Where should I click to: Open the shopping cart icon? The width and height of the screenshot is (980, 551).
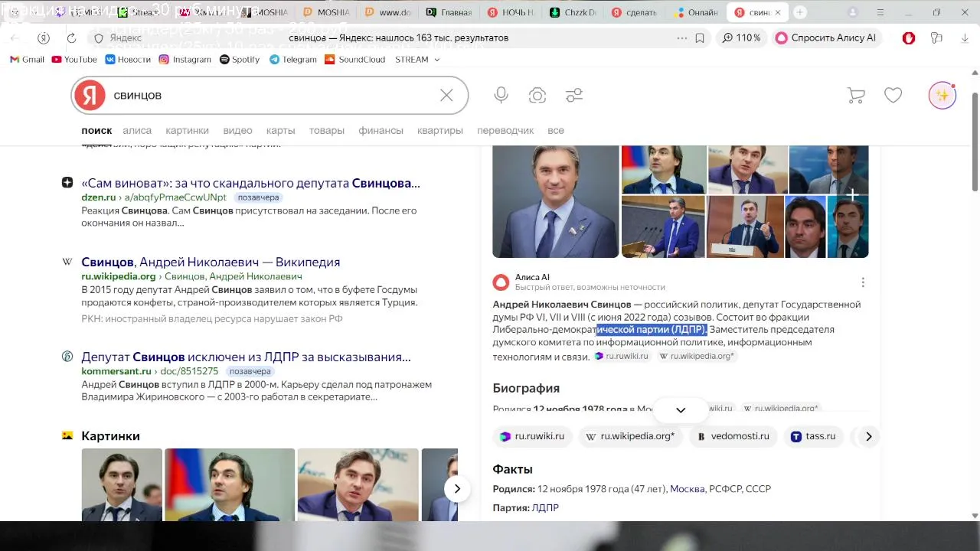point(856,95)
